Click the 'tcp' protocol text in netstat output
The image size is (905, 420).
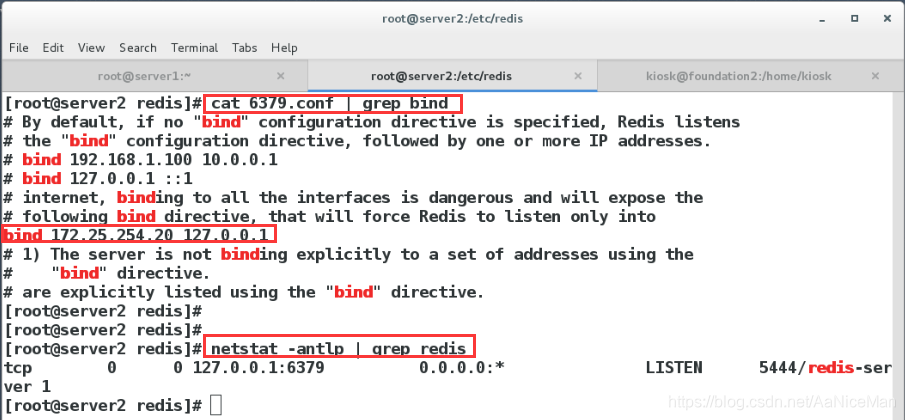point(18,368)
